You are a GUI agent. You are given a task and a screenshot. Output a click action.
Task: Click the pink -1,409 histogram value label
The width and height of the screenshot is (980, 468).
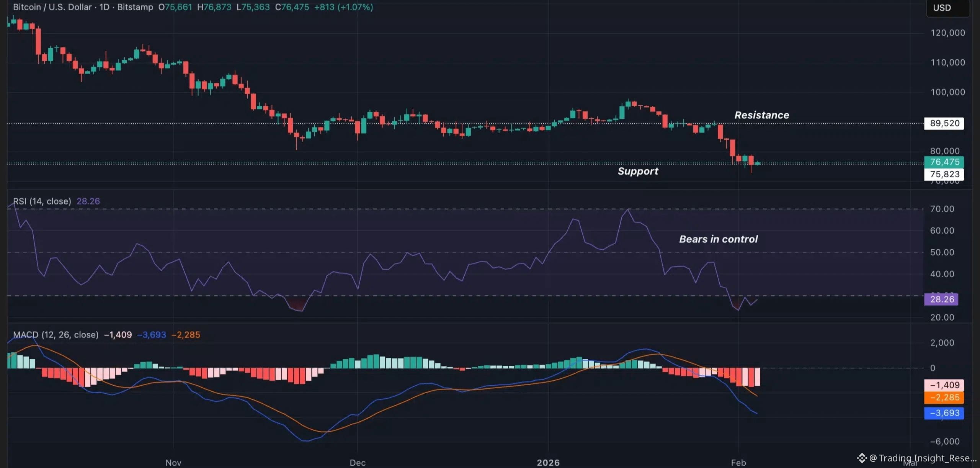[944, 385]
